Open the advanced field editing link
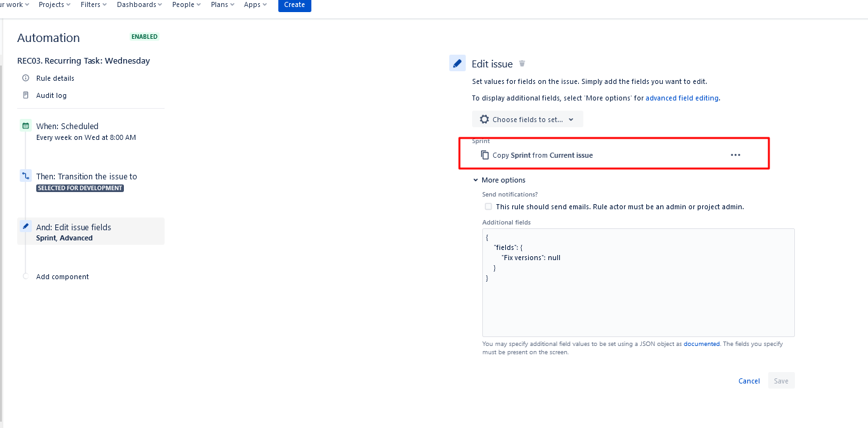Image resolution: width=868 pixels, height=428 pixels. (x=682, y=98)
